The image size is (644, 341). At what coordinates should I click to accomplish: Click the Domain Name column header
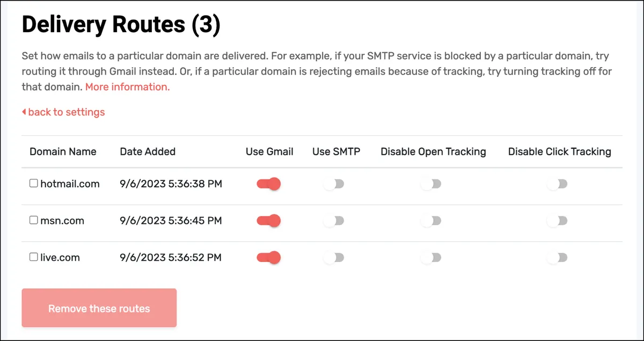coord(63,151)
